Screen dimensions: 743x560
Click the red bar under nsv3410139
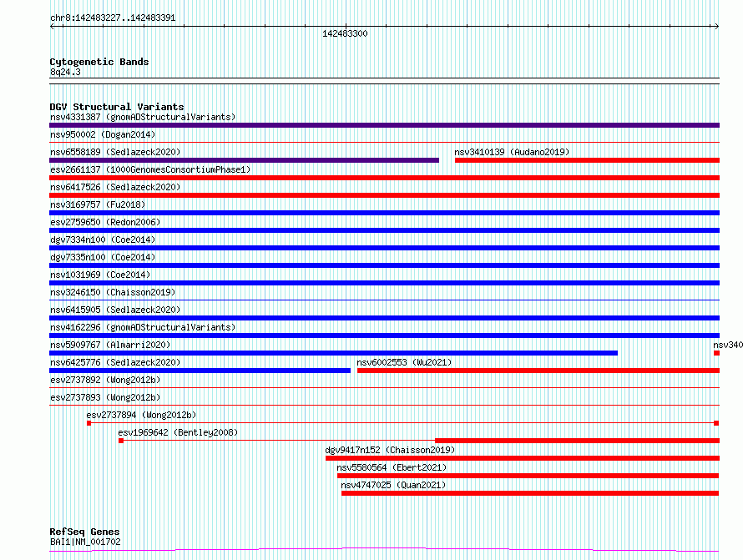pyautogui.click(x=587, y=160)
